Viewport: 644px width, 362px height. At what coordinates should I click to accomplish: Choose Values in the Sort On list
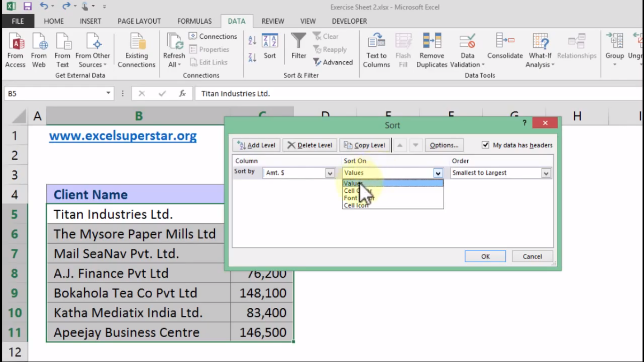tap(393, 183)
